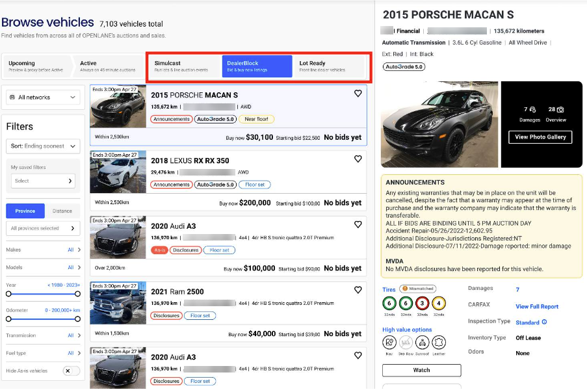Open the All networks dropdown
The image size is (587, 392).
[42, 98]
